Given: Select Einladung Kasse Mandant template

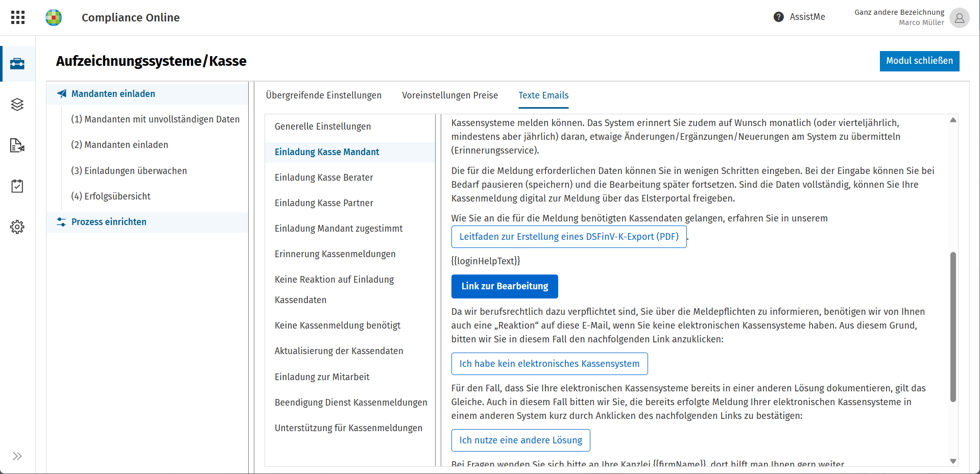Looking at the screenshot, I should click(350, 152).
